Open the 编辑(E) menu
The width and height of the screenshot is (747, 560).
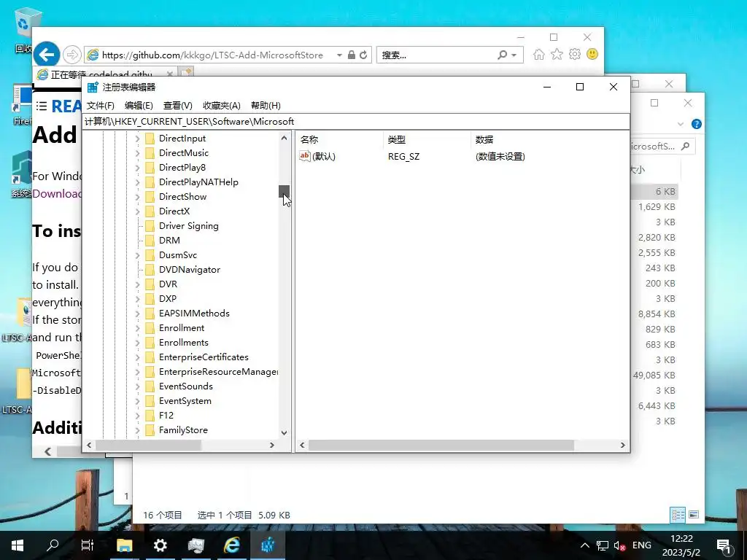(x=139, y=106)
